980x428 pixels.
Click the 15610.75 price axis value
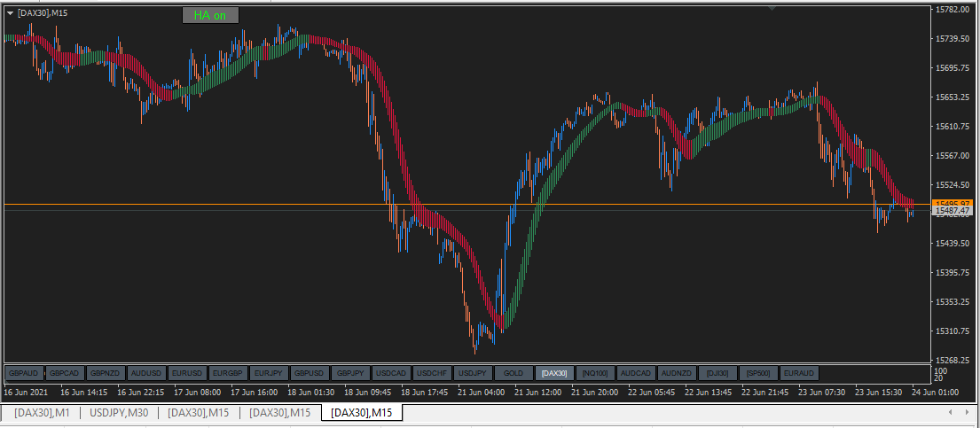pos(953,126)
